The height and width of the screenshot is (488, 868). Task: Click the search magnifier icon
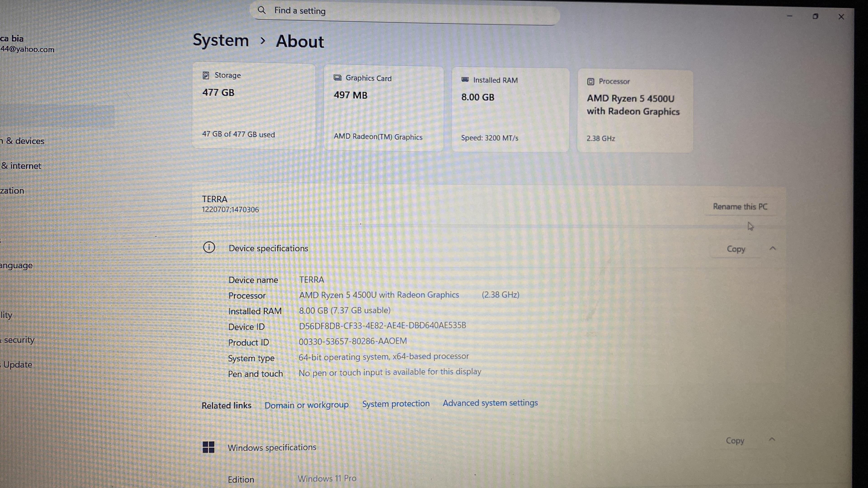pos(262,10)
